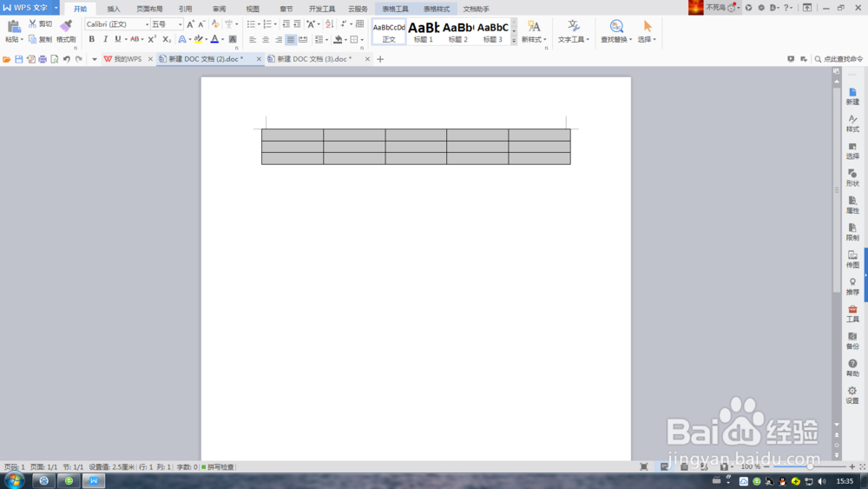Image resolution: width=868 pixels, height=489 pixels.
Task: Apply superscript X² formatting
Action: coord(152,39)
